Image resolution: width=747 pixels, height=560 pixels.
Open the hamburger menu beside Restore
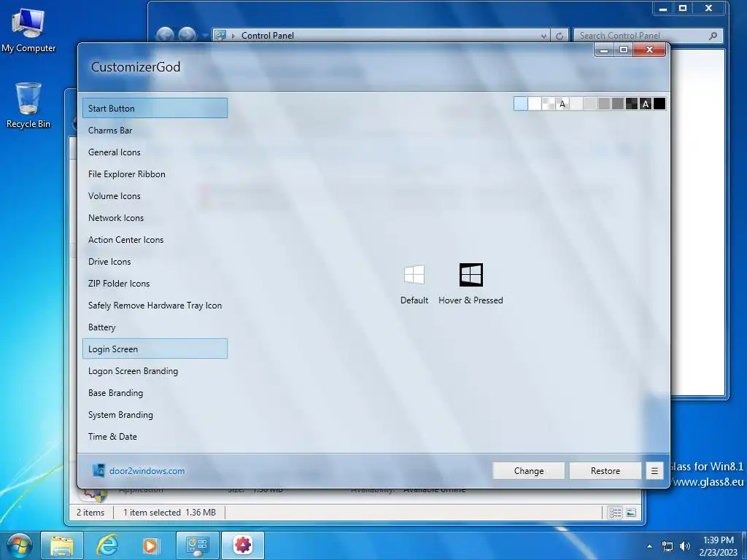point(654,470)
